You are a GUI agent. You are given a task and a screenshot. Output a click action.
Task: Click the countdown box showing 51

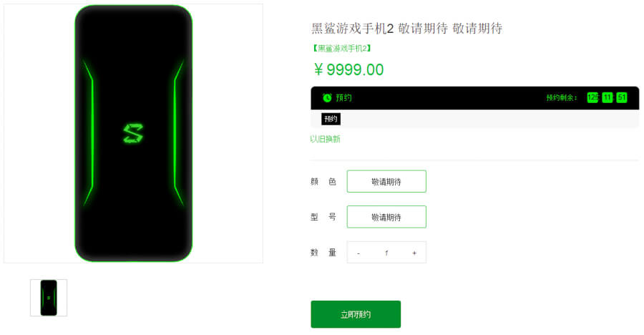622,97
